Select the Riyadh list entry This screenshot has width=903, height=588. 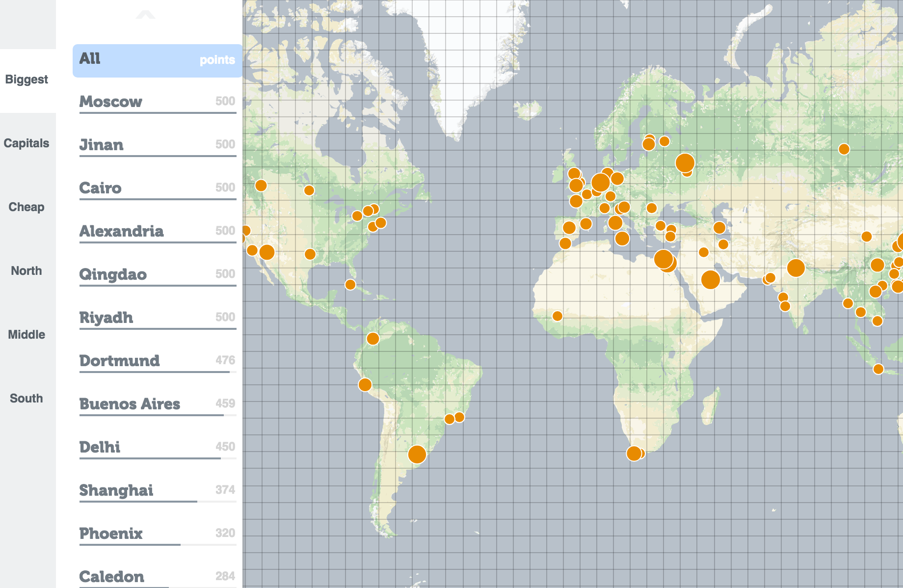coord(158,318)
